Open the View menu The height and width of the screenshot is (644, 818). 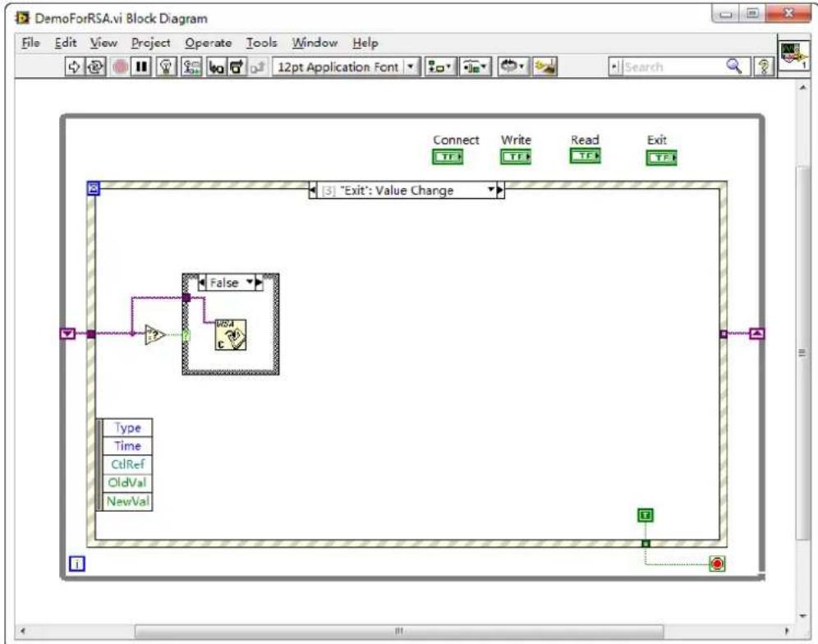coord(103,43)
